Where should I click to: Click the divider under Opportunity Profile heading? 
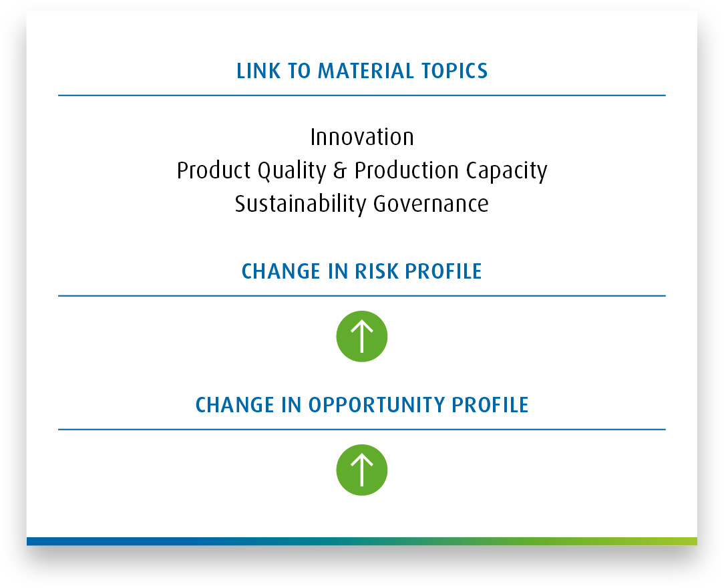(362, 430)
